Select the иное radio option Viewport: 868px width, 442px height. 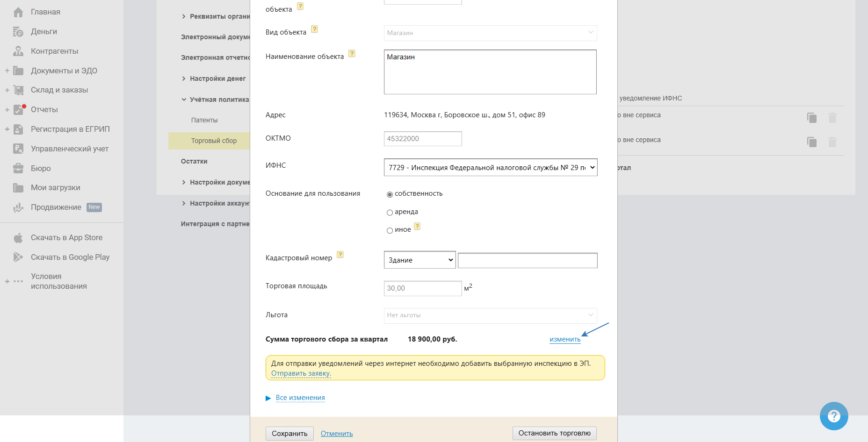click(390, 230)
